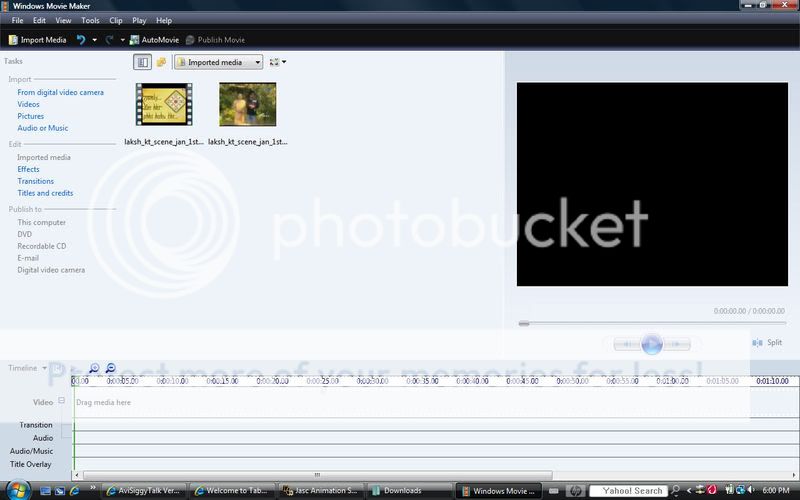Collapse the Video track expander
This screenshot has width=800, height=500.
coord(61,401)
